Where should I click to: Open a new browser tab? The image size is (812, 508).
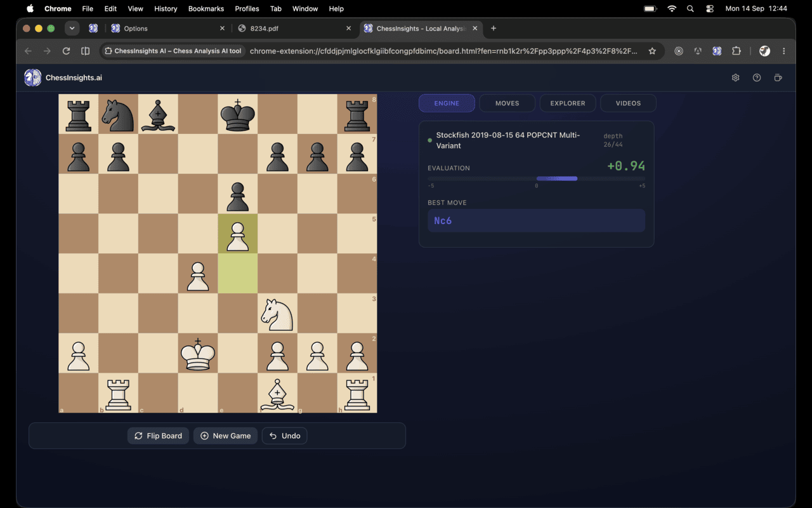click(494, 28)
